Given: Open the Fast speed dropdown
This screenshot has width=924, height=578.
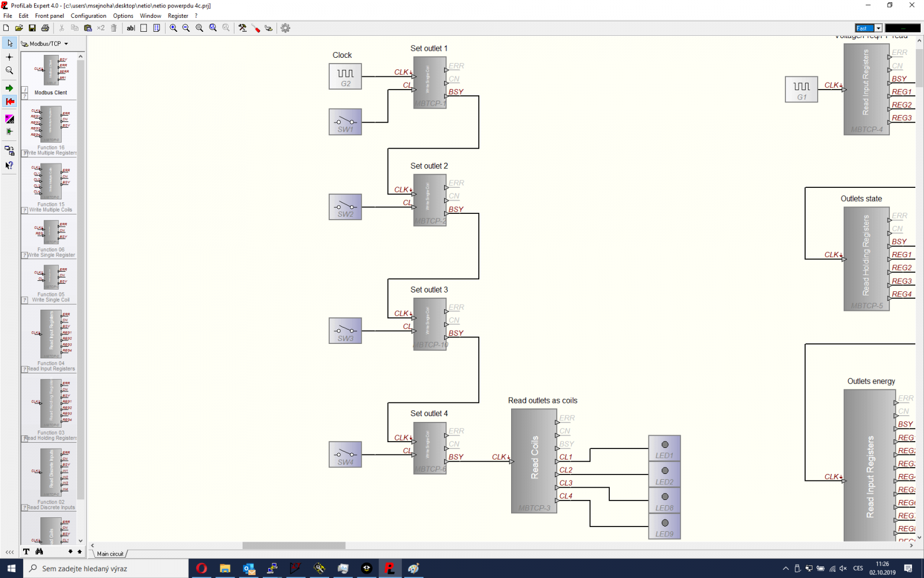Looking at the screenshot, I should [x=878, y=28].
